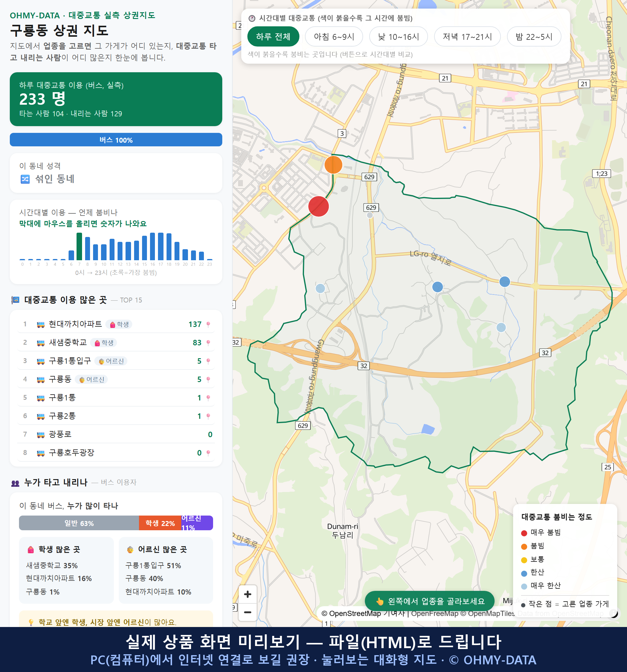
Task: Click the green 7시 peak bar
Action: coord(79,246)
